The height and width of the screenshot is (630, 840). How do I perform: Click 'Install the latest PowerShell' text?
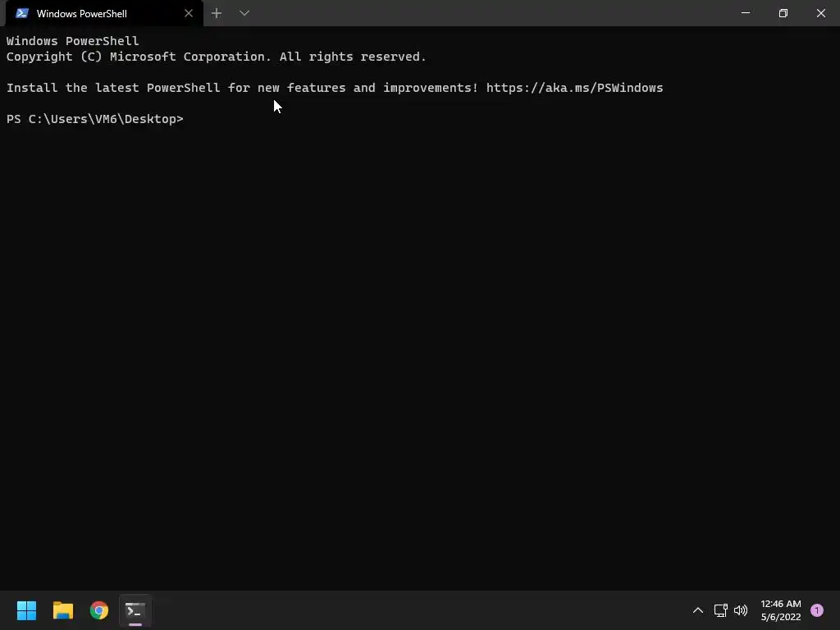(113, 88)
